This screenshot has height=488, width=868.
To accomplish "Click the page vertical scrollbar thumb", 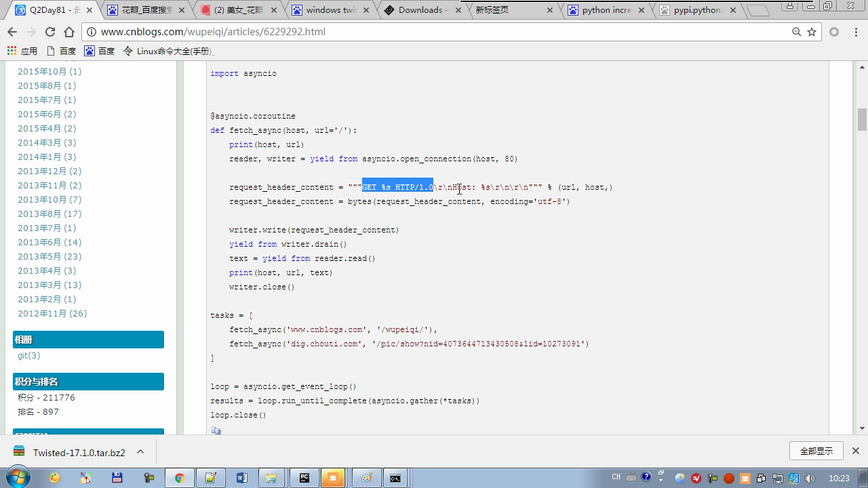I will (862, 119).
